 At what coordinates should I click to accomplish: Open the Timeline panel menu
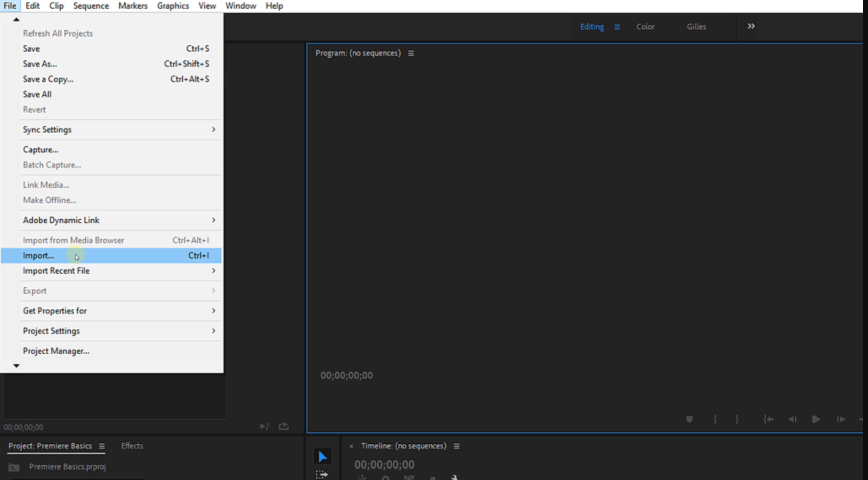coord(456,446)
